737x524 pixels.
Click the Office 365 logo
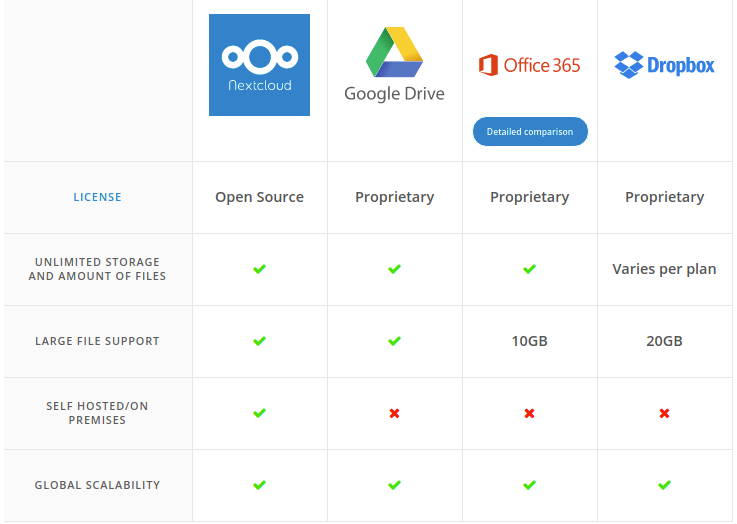point(529,66)
